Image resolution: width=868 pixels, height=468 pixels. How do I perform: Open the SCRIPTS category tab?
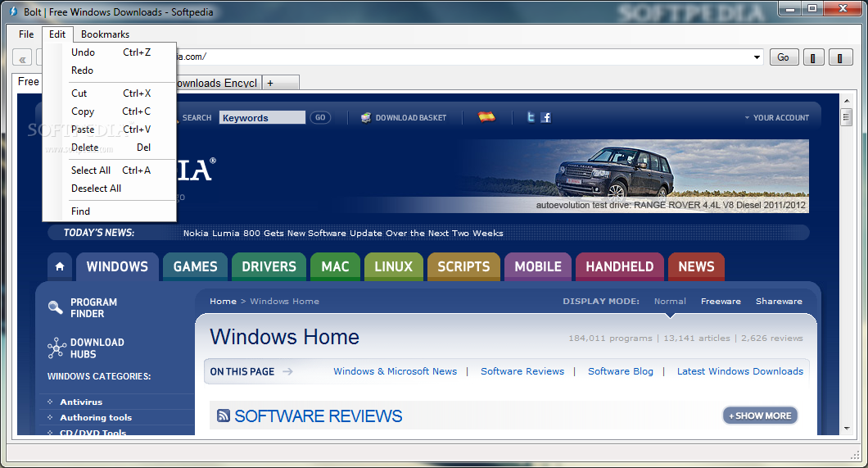(x=464, y=267)
